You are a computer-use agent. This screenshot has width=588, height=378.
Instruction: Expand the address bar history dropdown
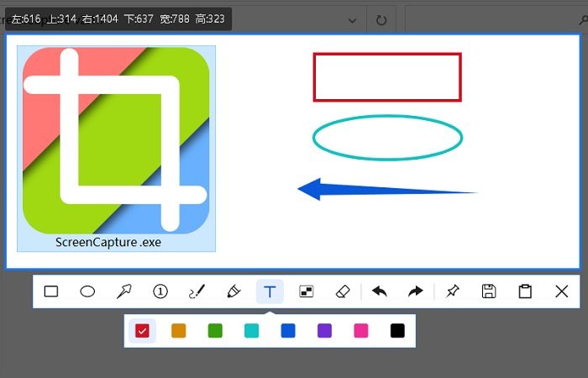pyautogui.click(x=351, y=19)
